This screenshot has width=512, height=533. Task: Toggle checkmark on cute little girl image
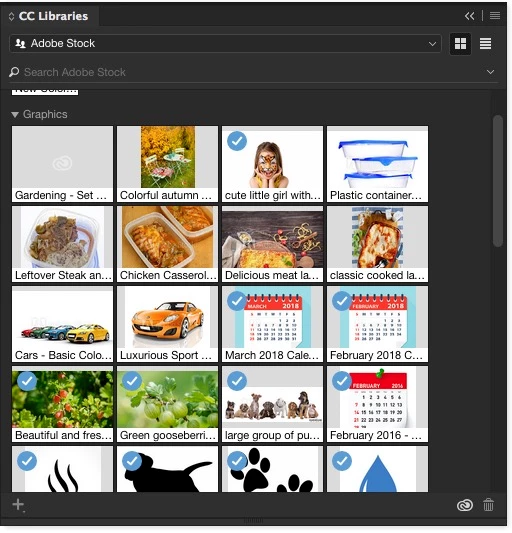(x=237, y=141)
